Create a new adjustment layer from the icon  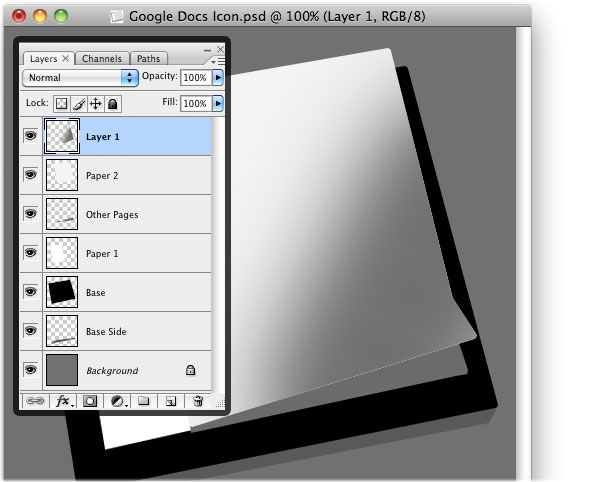coord(117,401)
